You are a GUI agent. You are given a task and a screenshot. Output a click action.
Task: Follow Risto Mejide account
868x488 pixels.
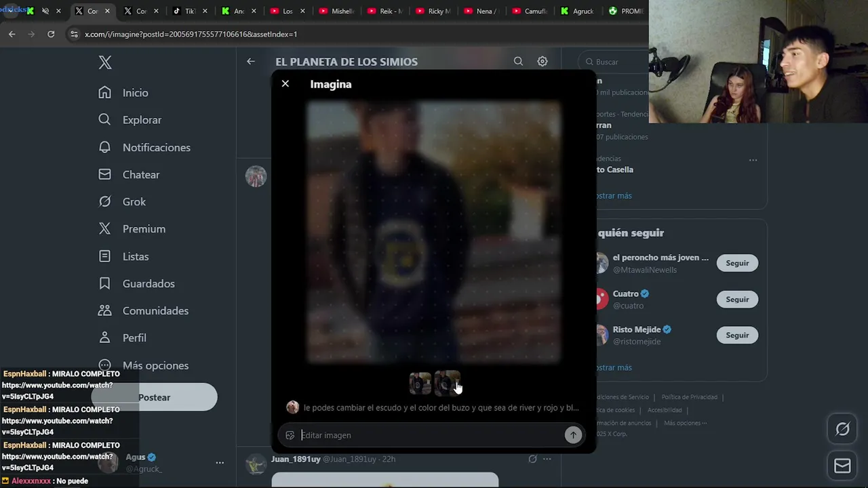pos(737,335)
